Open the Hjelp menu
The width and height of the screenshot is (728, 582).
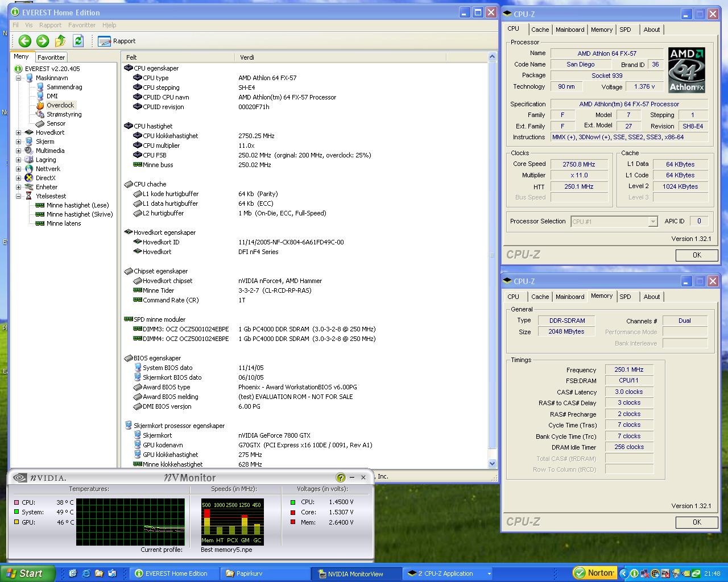click(x=109, y=25)
